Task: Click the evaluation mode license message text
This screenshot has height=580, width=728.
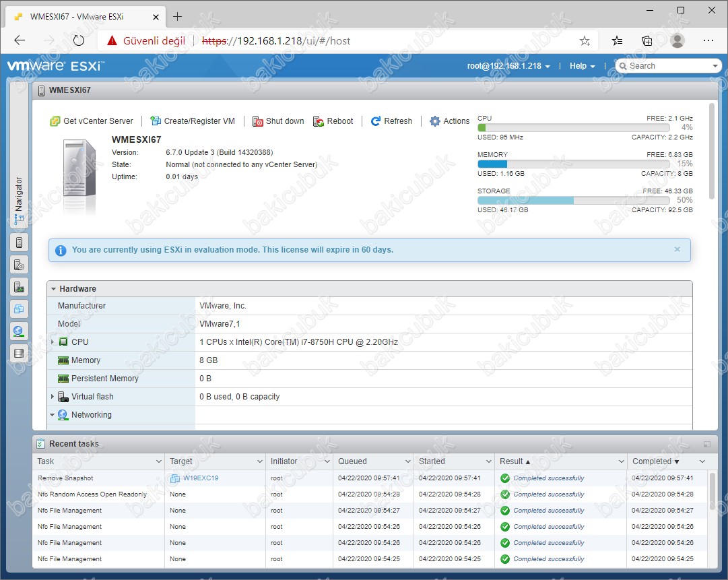Action: pyautogui.click(x=232, y=250)
